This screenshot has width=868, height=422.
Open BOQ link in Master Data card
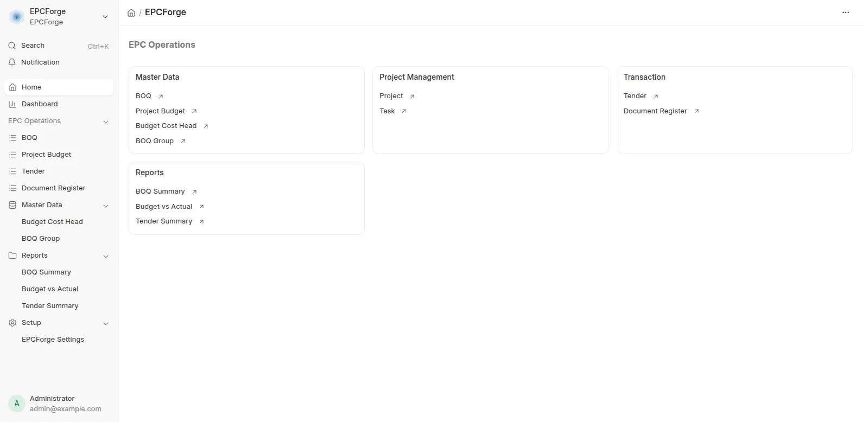143,96
